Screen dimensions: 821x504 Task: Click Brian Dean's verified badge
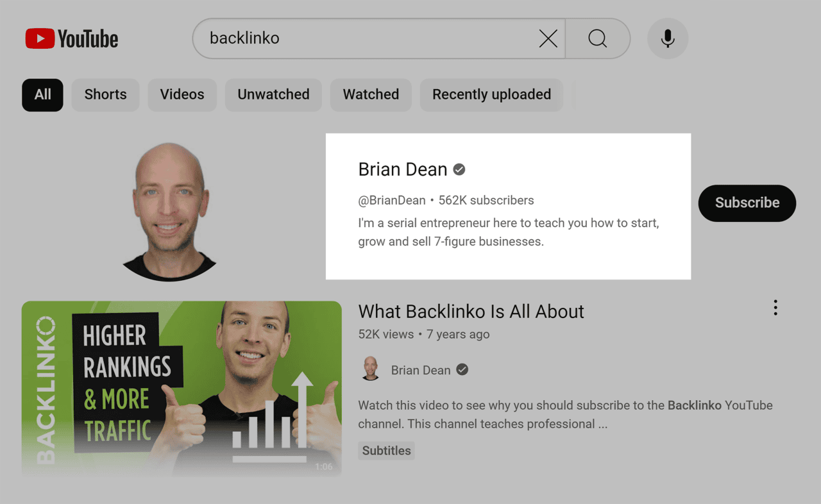click(459, 169)
